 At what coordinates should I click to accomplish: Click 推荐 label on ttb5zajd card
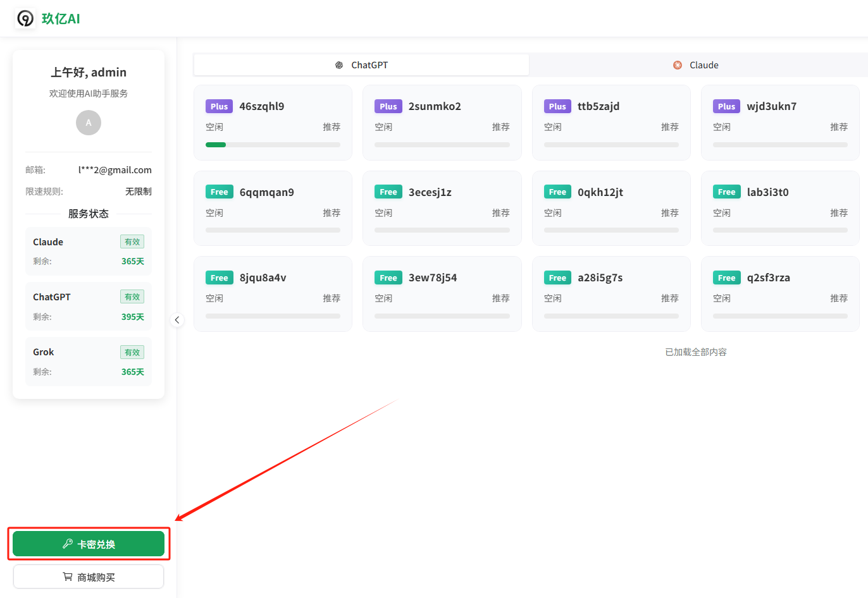tap(670, 127)
